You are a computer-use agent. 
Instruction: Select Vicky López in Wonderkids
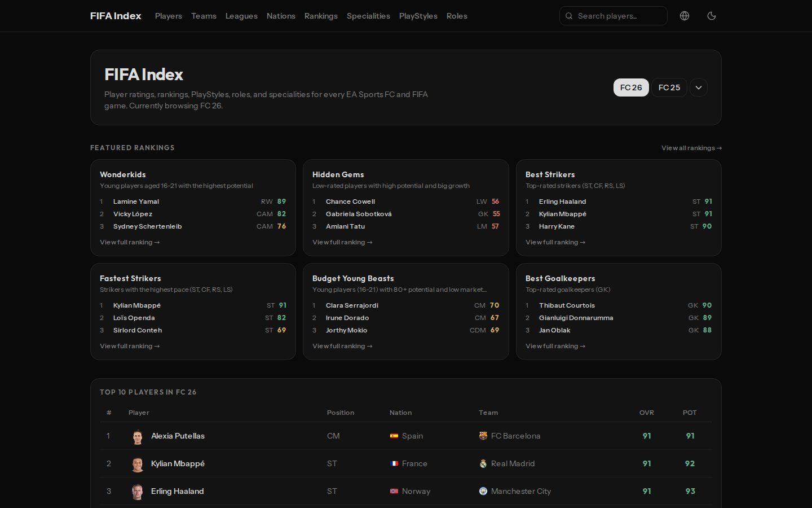133,214
